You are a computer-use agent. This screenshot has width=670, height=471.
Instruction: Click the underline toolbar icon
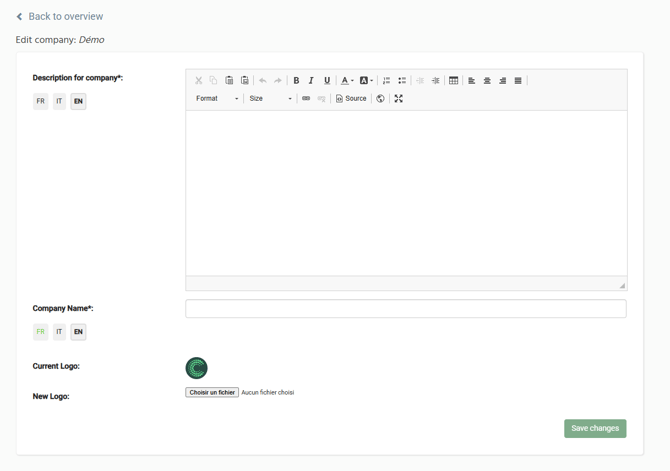[326, 81]
